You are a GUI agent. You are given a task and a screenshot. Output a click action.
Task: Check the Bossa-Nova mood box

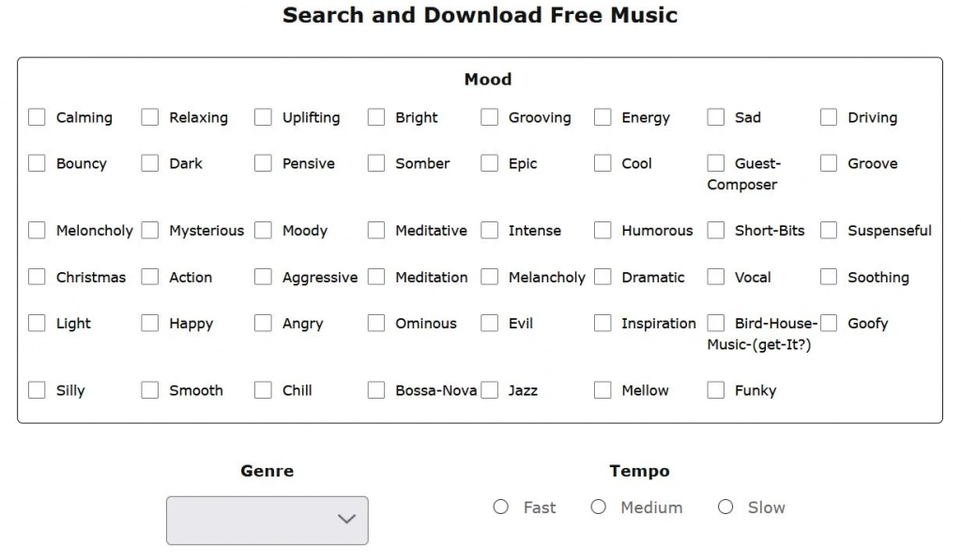click(x=376, y=390)
